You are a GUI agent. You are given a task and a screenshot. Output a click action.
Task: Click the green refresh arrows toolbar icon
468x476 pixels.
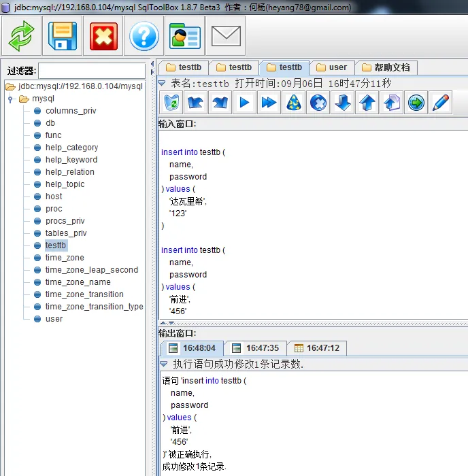pos(21,36)
